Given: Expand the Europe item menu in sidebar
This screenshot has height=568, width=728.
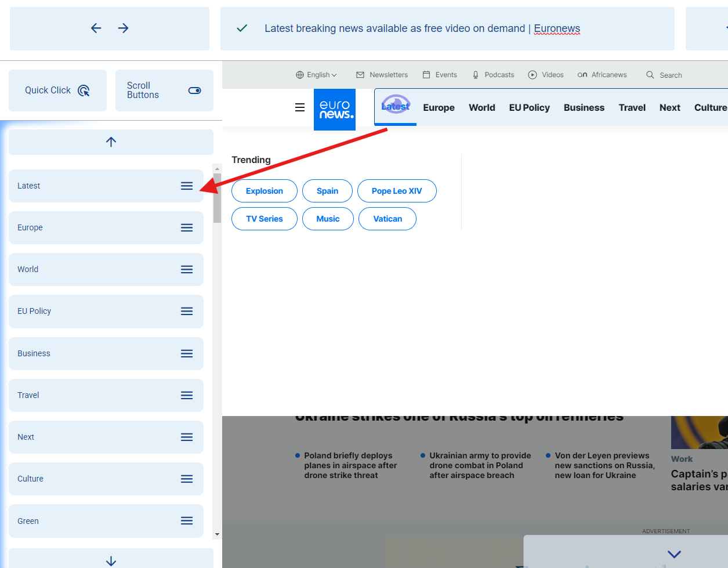Looking at the screenshot, I should point(187,228).
